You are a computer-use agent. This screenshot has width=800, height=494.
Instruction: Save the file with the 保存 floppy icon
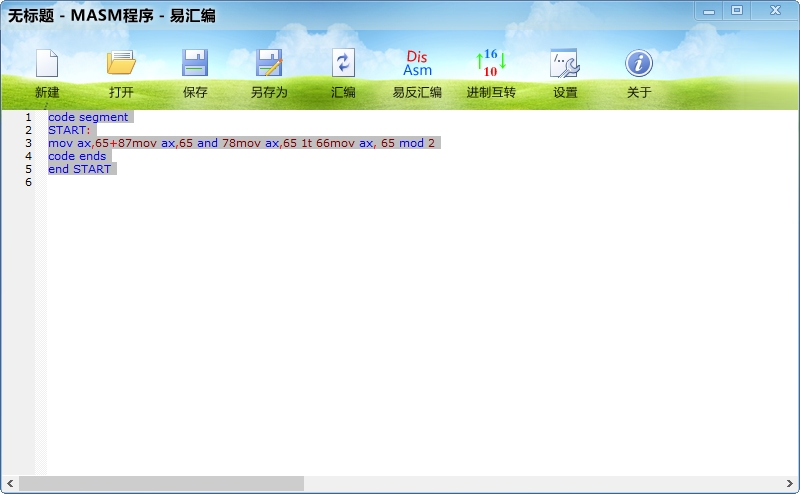pos(195,63)
